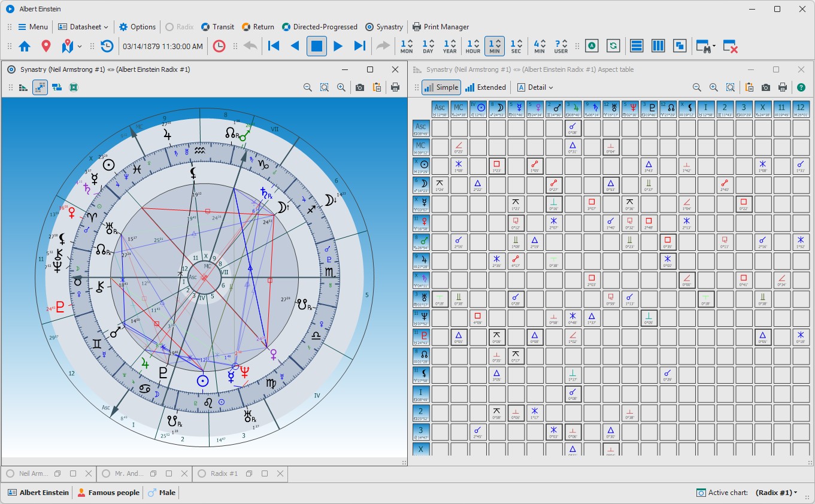
Task: Click the red clock current-time icon
Action: click(219, 46)
